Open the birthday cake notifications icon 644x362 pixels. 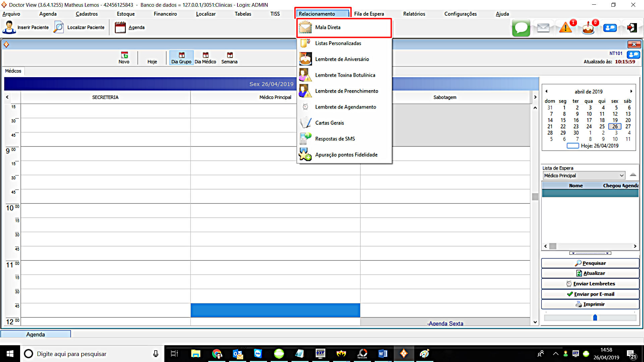coord(588,28)
